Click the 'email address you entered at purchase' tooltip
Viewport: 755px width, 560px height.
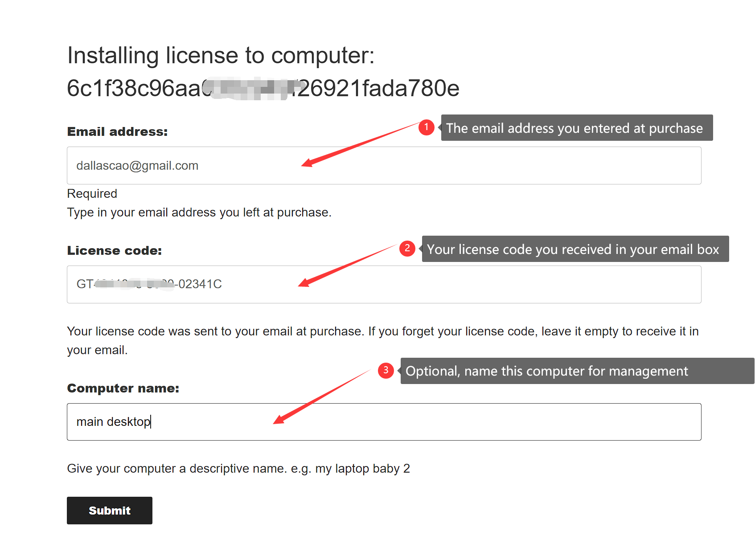coord(576,128)
